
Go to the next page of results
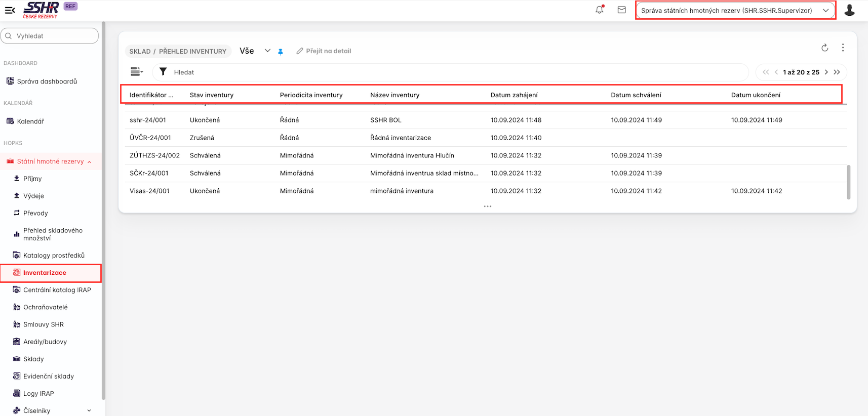[x=826, y=72]
